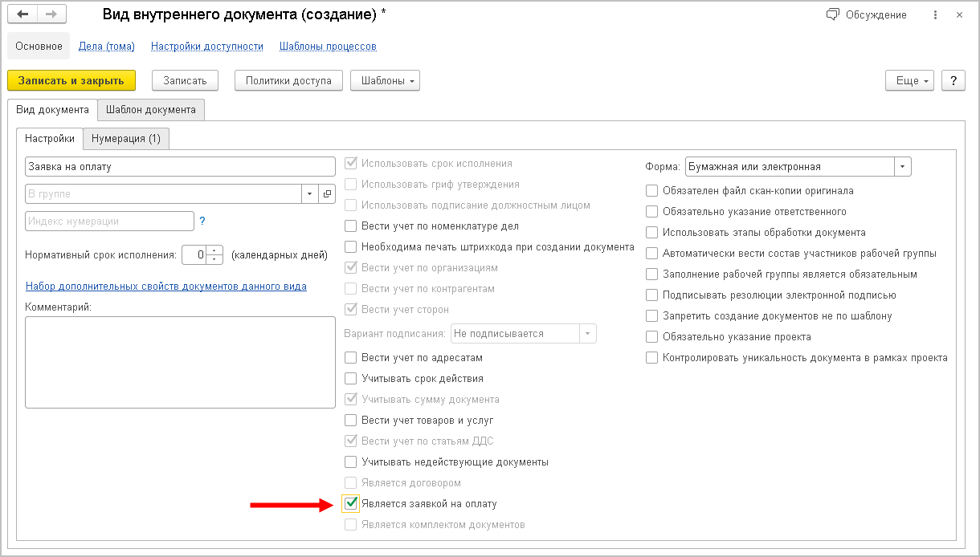Check Обязателен файл скан-копии оригинала

(x=652, y=191)
